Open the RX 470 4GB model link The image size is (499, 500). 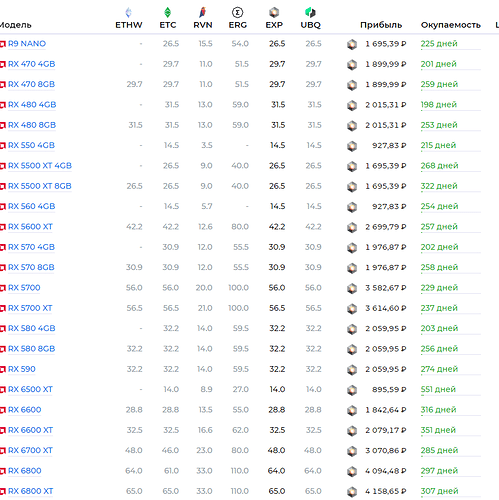[x=32, y=64]
